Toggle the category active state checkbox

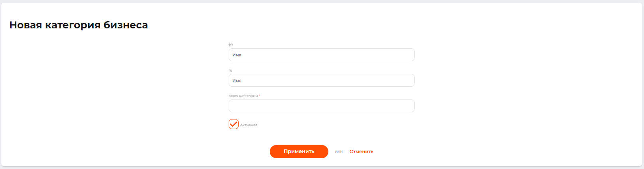(233, 124)
